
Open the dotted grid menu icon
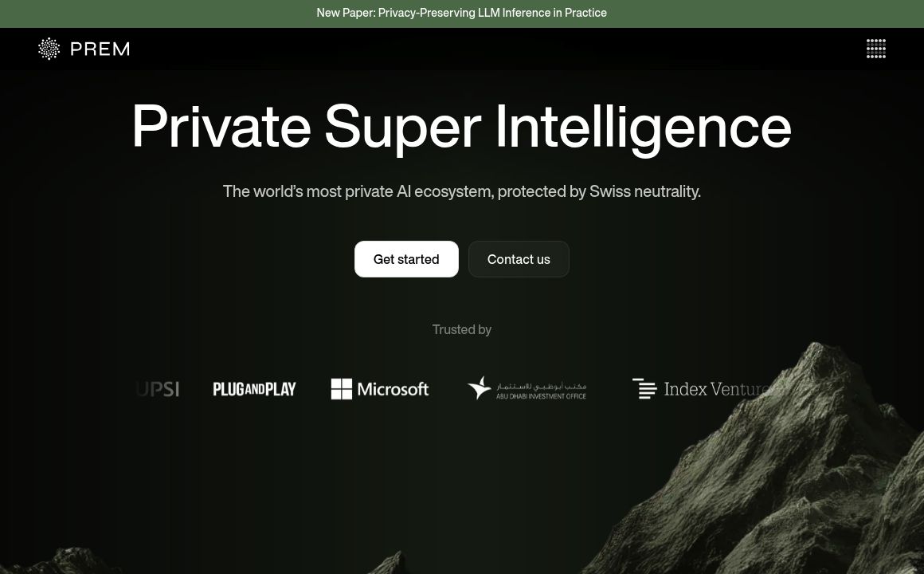pos(875,49)
